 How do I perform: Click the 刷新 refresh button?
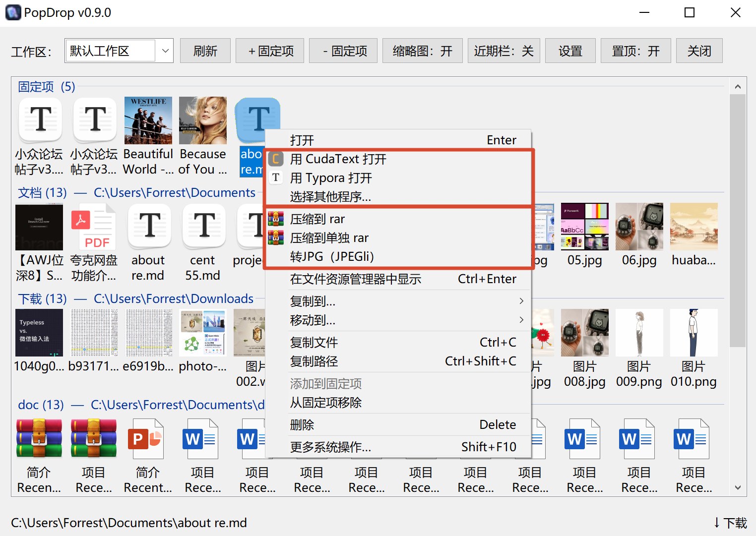205,51
